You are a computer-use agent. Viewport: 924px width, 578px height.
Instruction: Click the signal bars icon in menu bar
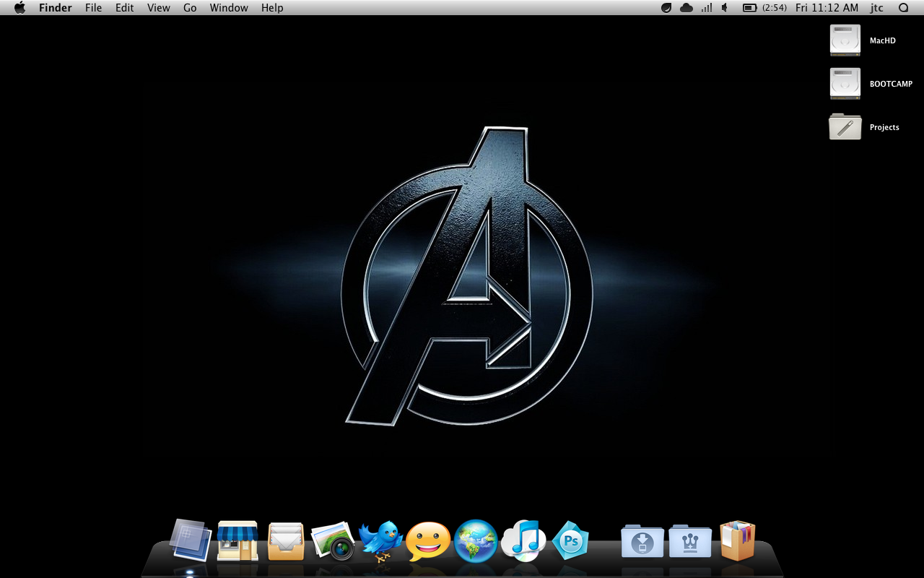(707, 8)
